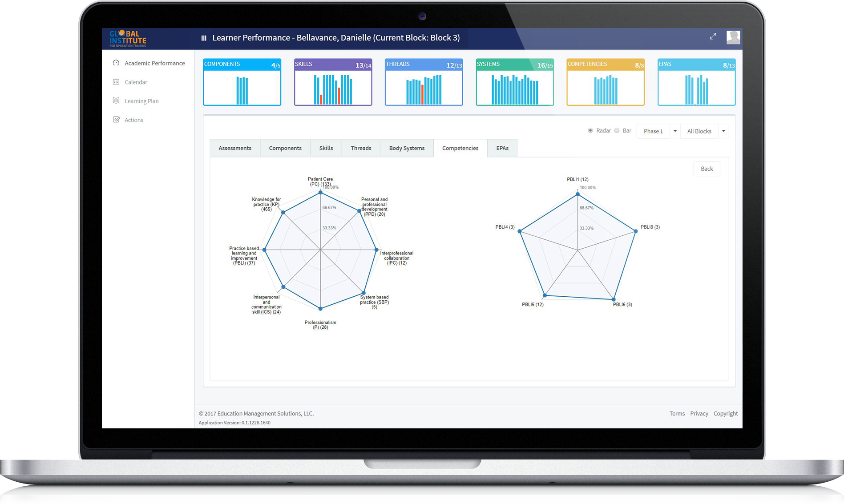Select the Radar chart radio button

590,131
